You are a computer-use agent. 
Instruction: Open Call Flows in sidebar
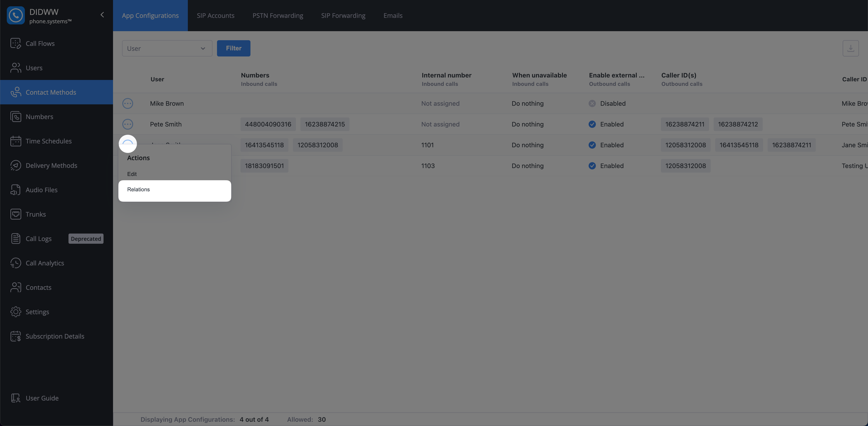pos(57,43)
